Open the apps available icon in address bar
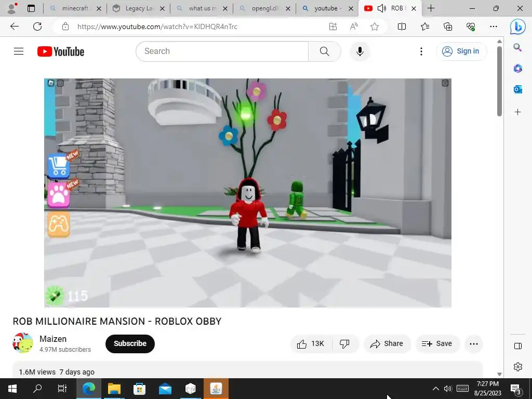 333,26
